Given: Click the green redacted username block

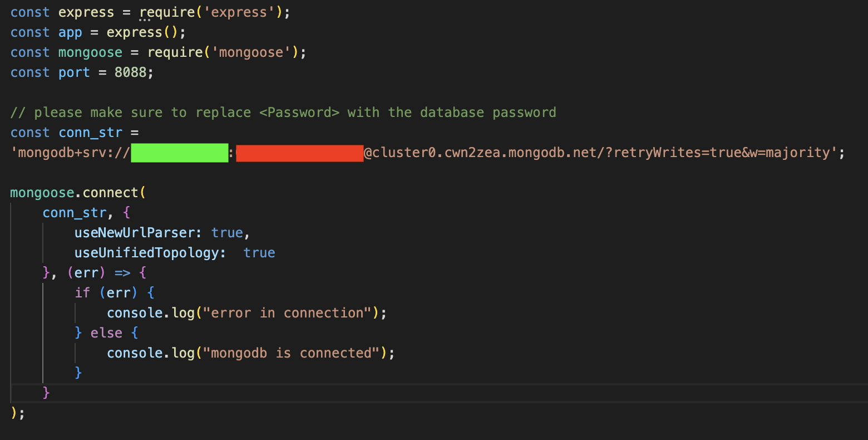Looking at the screenshot, I should tap(180, 153).
